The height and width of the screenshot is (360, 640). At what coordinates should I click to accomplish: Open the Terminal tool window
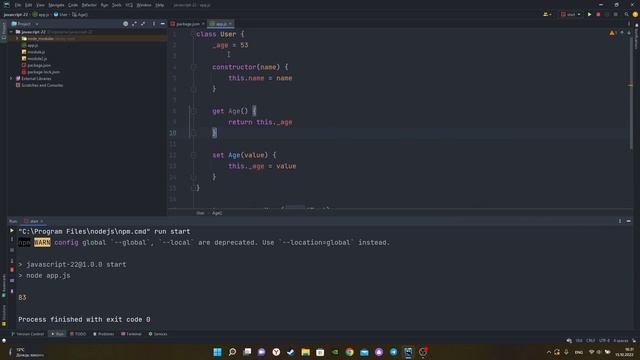[131, 334]
